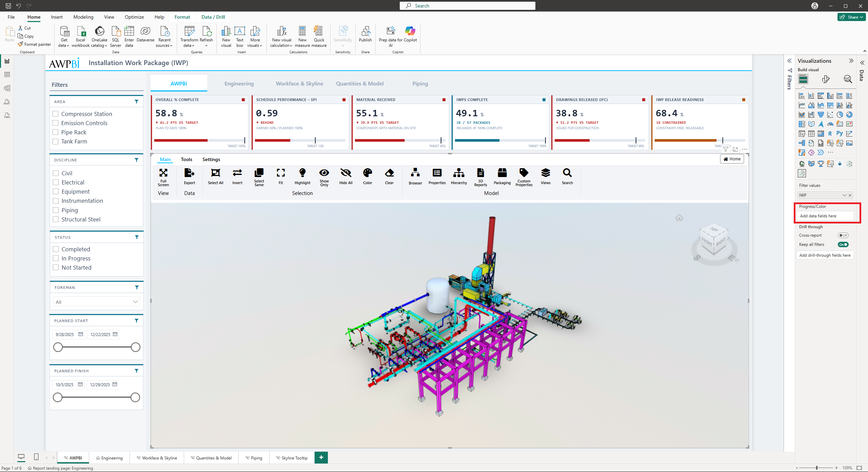Screen dimensions: 868x472
Task: Expand the Data pane
Action: pos(862,63)
